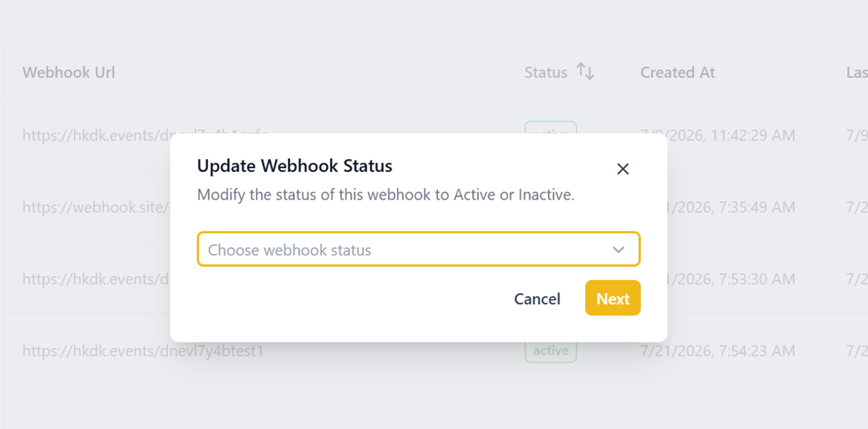
Task: Toggle the active badge in the bottom row
Action: point(551,351)
